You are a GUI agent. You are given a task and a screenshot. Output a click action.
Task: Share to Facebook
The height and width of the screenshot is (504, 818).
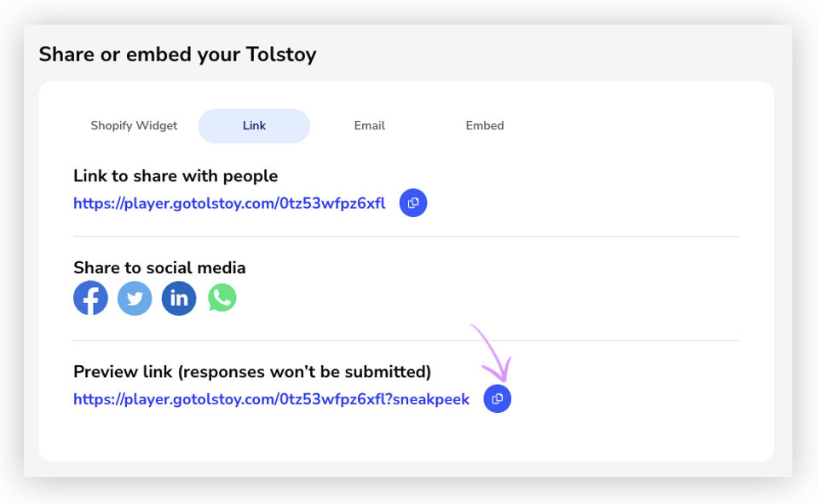pyautogui.click(x=90, y=298)
